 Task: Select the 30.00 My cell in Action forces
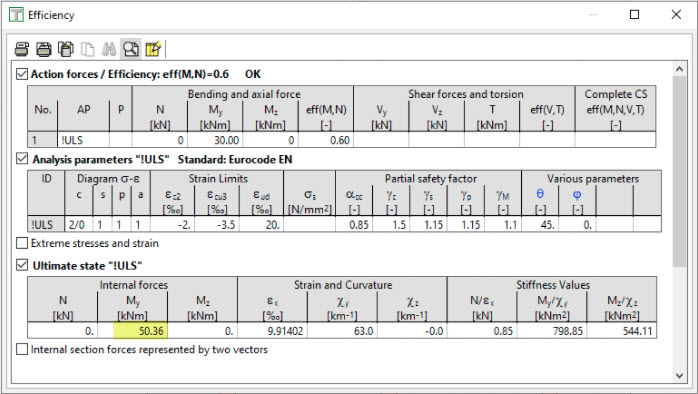click(215, 140)
